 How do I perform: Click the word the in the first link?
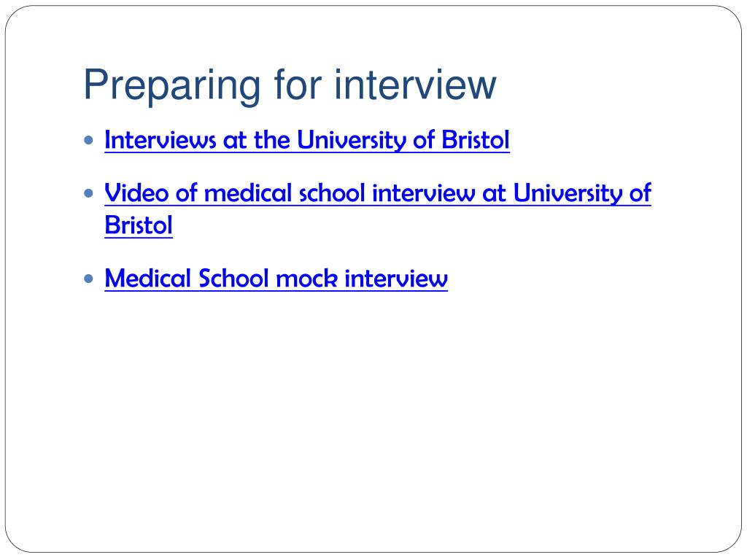271,140
